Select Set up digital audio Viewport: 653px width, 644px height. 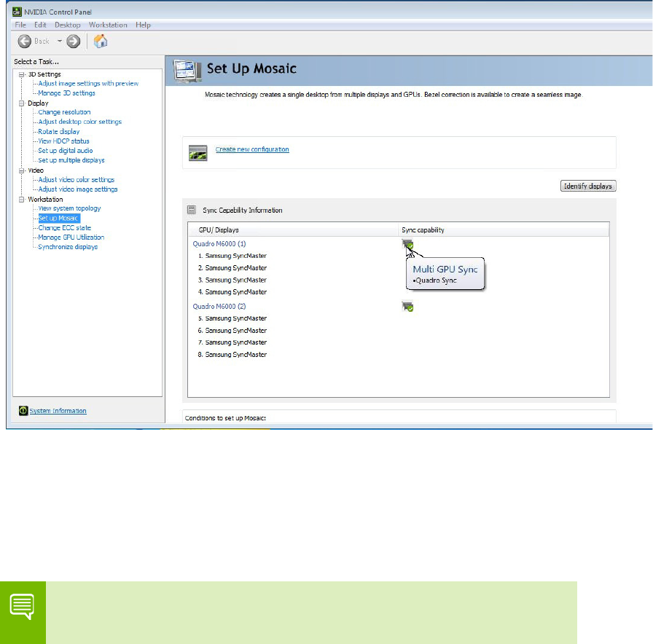point(66,151)
